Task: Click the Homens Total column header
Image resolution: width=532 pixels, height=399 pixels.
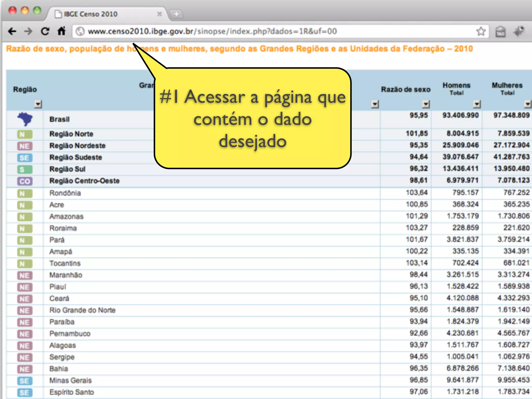Action: coord(456,89)
